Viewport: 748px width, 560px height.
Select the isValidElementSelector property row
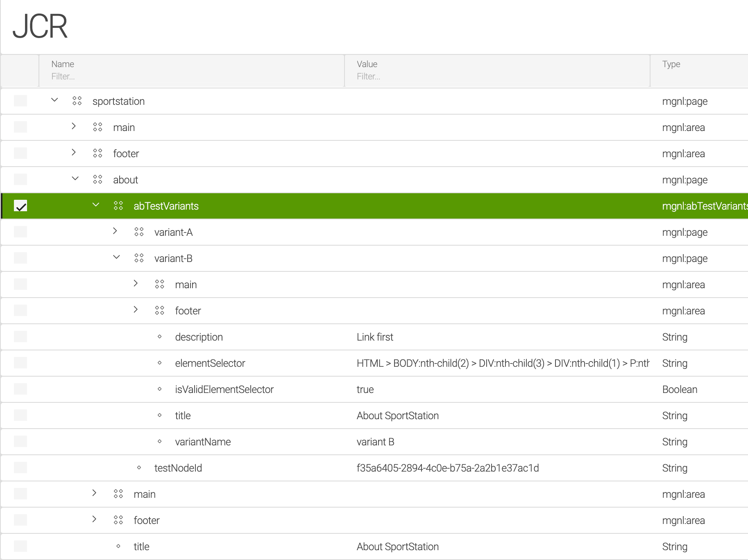click(224, 389)
